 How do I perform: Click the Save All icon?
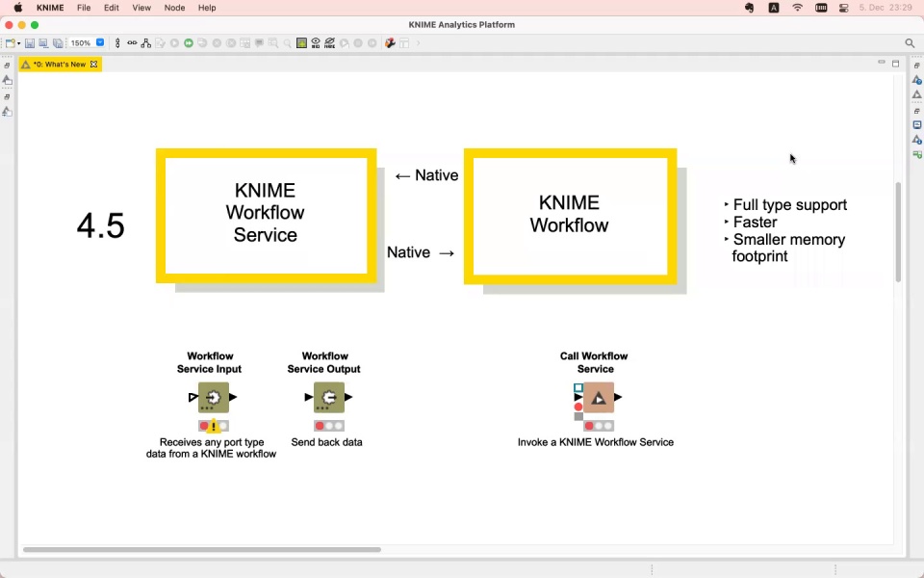coord(58,43)
